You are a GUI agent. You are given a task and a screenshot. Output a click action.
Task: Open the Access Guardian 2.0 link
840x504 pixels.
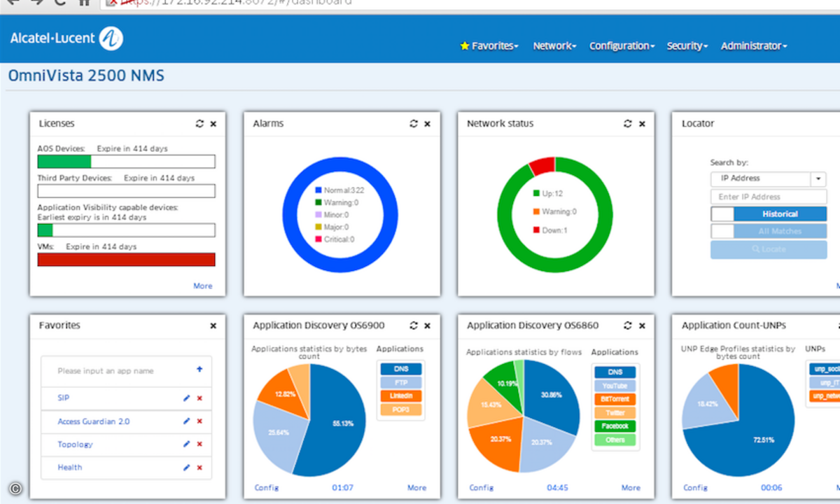click(93, 421)
